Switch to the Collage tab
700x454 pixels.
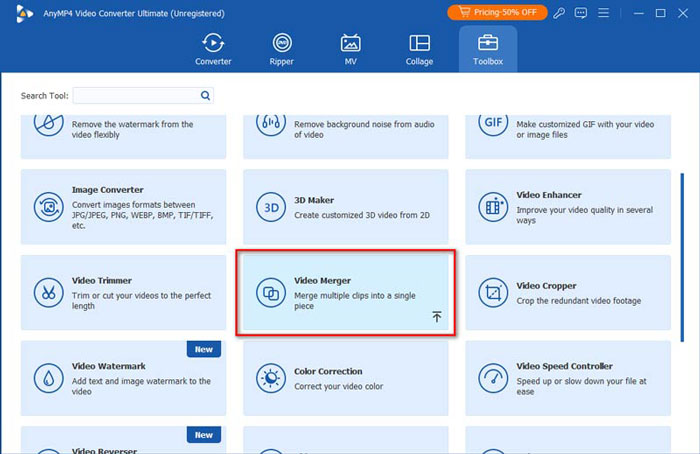click(x=419, y=50)
